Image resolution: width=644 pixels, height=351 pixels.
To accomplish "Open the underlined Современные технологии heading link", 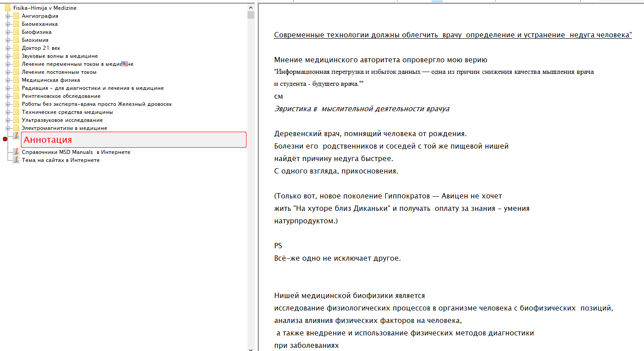I will pyautogui.click(x=453, y=35).
